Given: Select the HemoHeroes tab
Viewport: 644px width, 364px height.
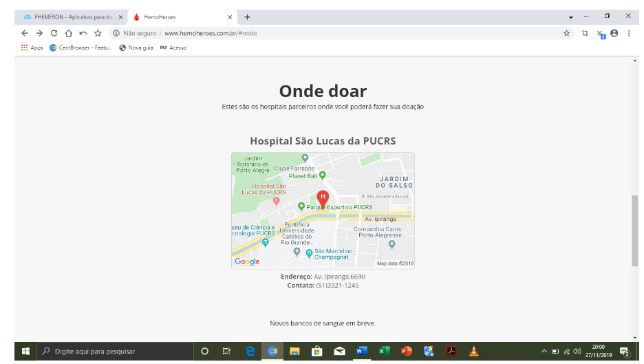Looking at the screenshot, I should point(178,17).
